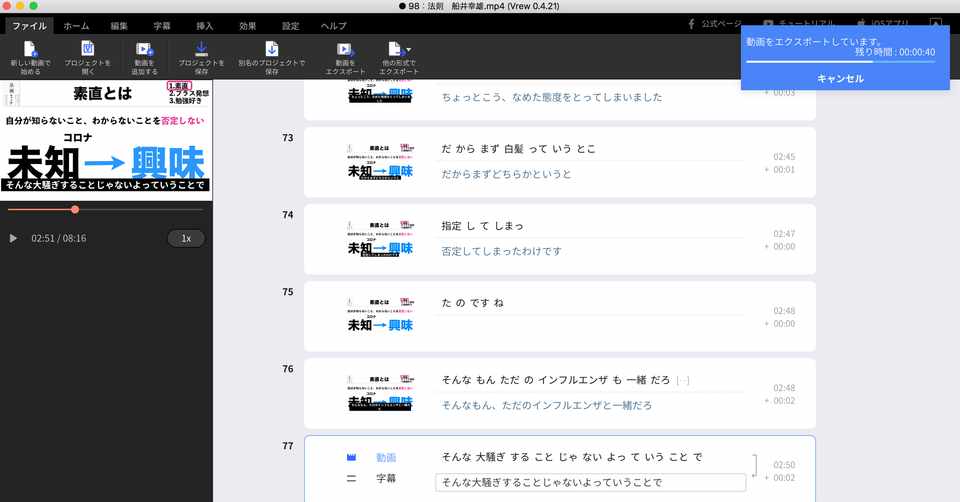960x502 pixels.
Task: Click the new video project icon
Action: [x=30, y=50]
